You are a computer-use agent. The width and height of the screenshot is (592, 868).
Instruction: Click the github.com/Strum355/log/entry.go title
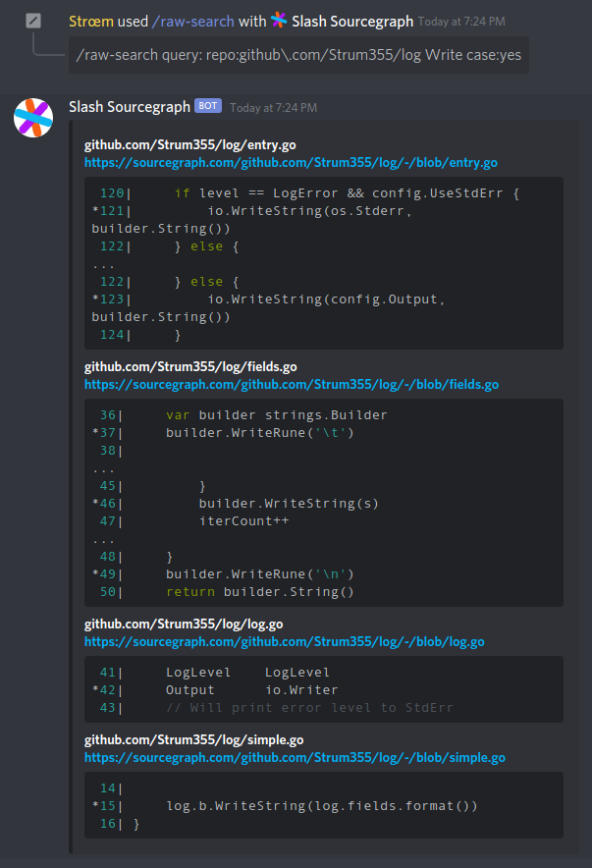(189, 145)
